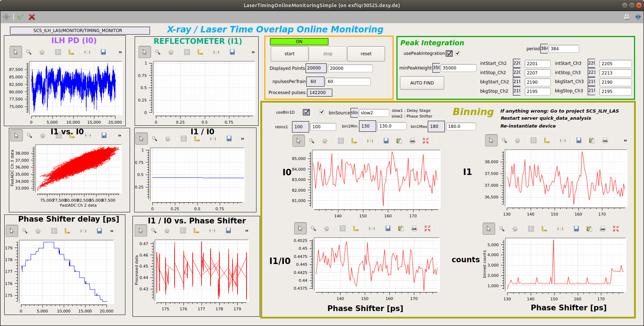Click nbins1 editable field showing 100
644x326 pixels.
[x=323, y=127]
